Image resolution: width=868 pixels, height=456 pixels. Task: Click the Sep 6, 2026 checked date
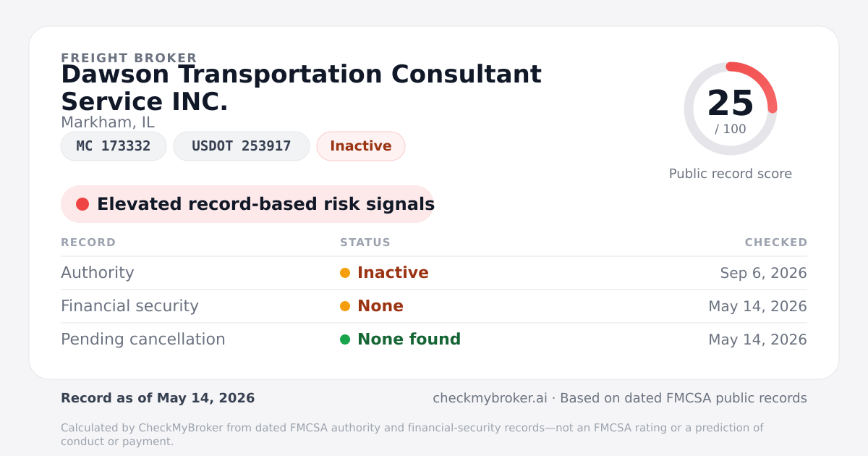point(763,274)
